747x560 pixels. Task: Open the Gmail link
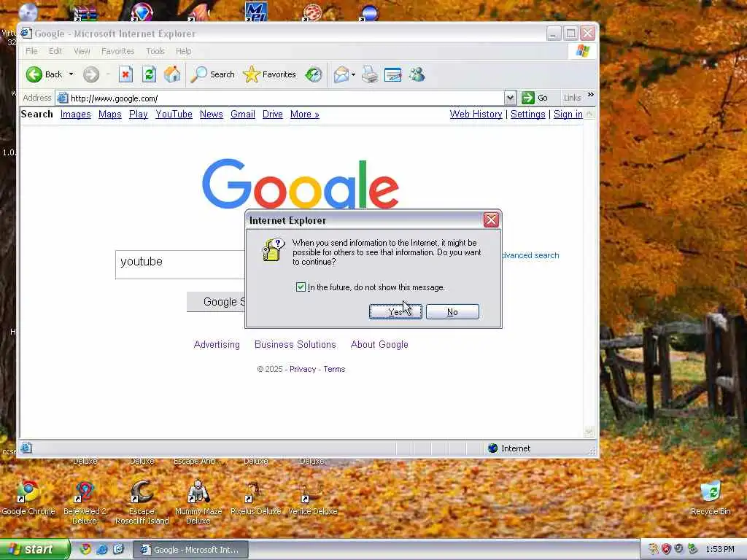(243, 114)
